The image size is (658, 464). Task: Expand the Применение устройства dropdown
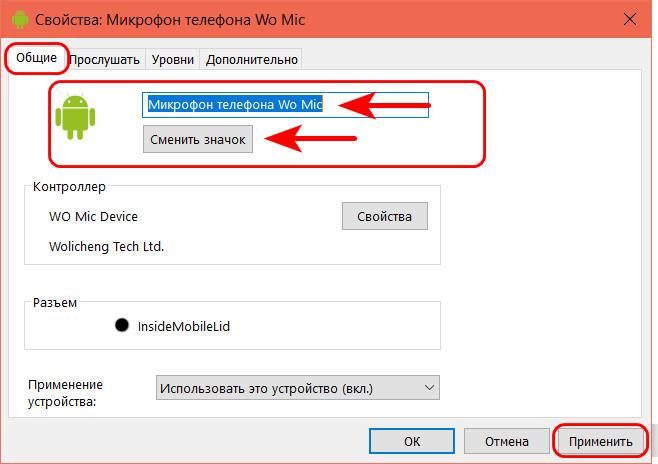click(x=298, y=388)
